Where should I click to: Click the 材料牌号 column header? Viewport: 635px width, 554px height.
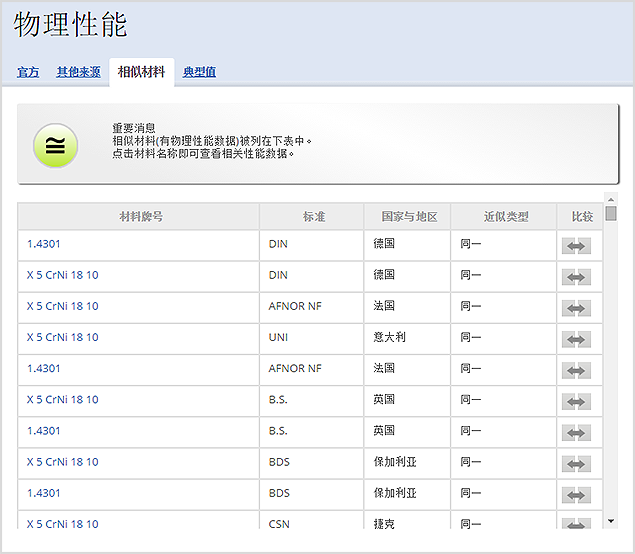click(140, 216)
